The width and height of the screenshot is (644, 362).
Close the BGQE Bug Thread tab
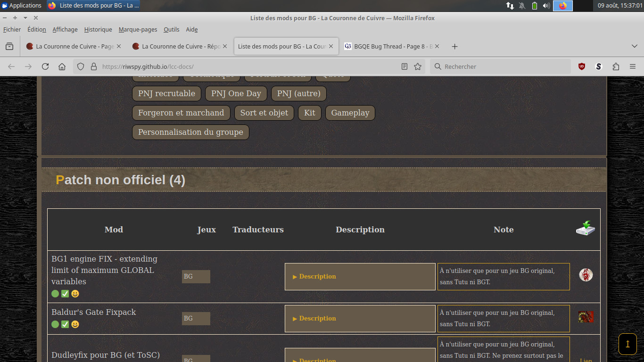pos(437,46)
